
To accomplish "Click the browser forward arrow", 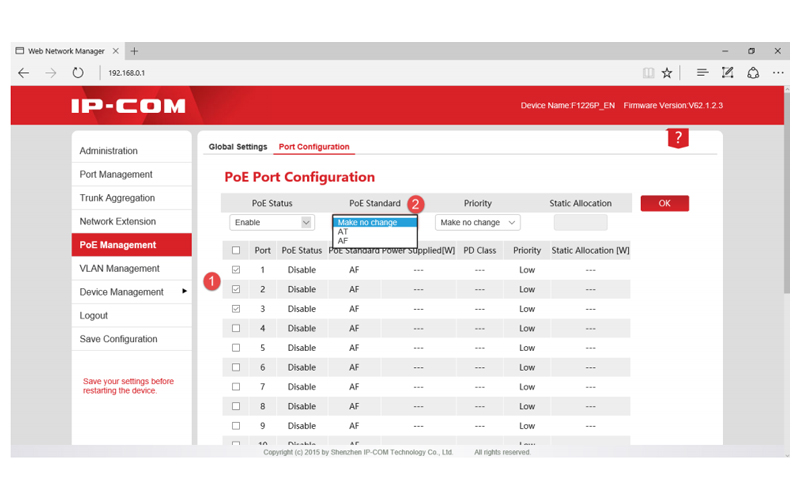I will click(51, 73).
